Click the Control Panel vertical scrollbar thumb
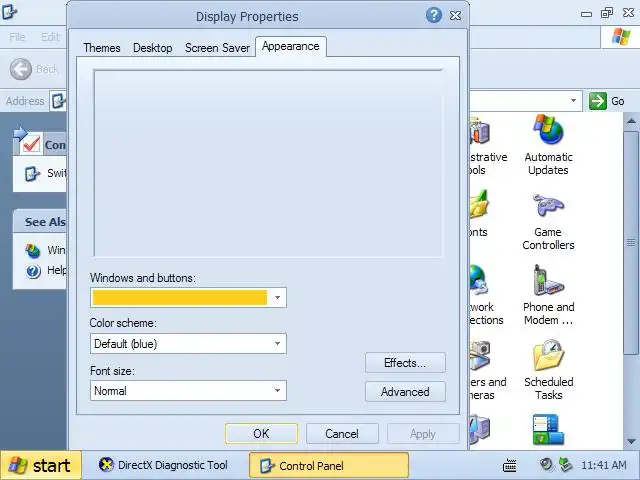Screen dimensions: 640x480 pos(631,243)
